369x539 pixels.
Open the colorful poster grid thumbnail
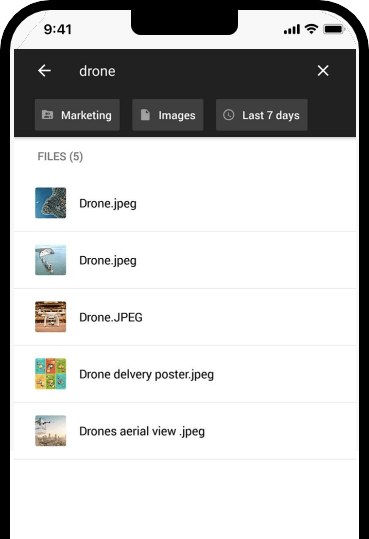pyautogui.click(x=51, y=374)
